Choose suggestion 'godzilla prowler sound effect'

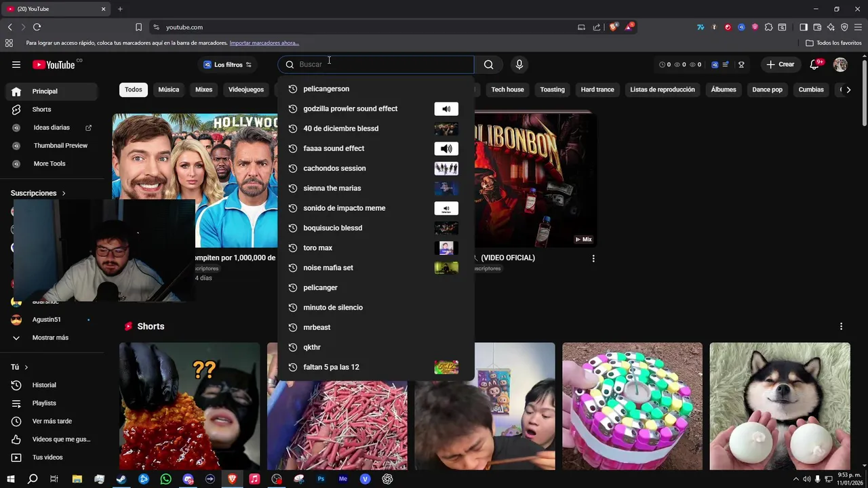click(376, 108)
